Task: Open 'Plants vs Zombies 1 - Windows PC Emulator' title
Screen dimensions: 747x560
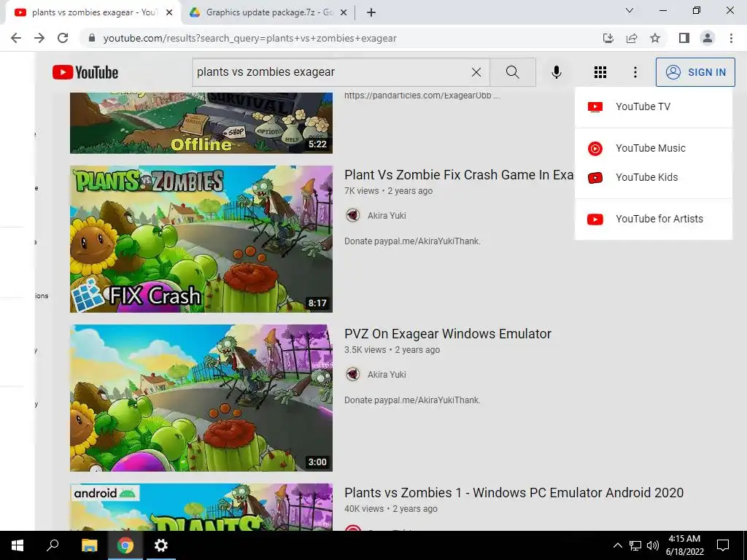Action: pos(514,493)
